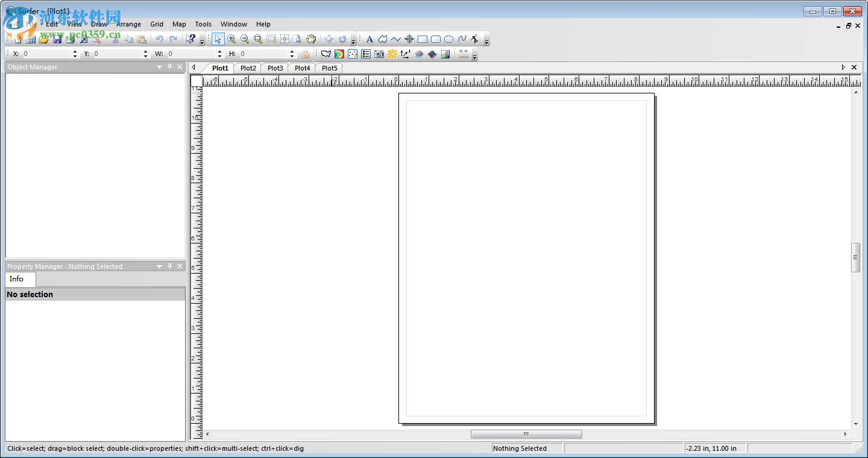Select the Text tool in drawing toolbar

370,39
